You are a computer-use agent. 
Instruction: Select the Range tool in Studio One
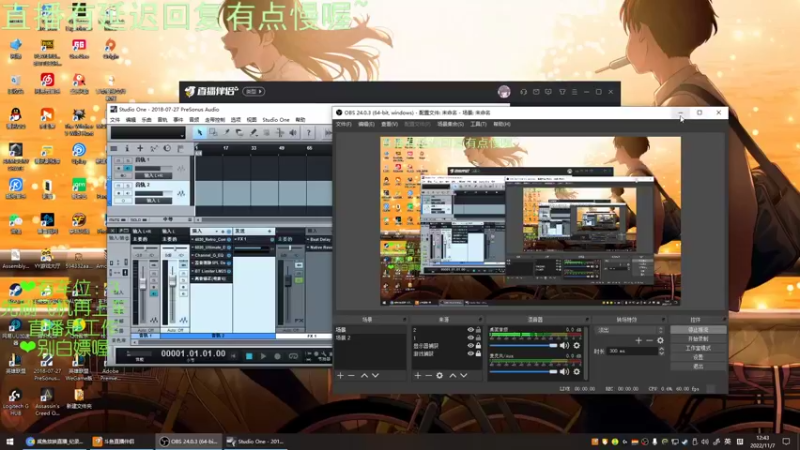tap(213, 133)
